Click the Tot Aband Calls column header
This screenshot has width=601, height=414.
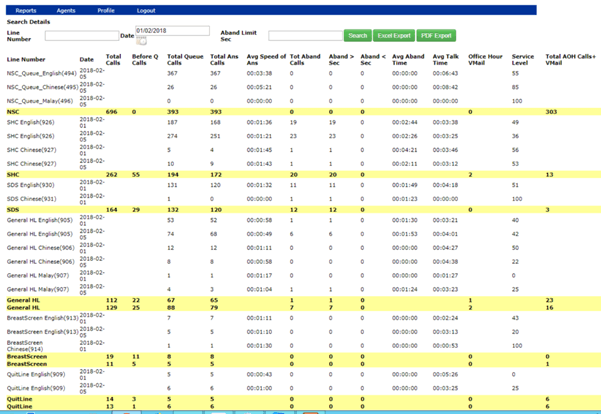pos(305,59)
